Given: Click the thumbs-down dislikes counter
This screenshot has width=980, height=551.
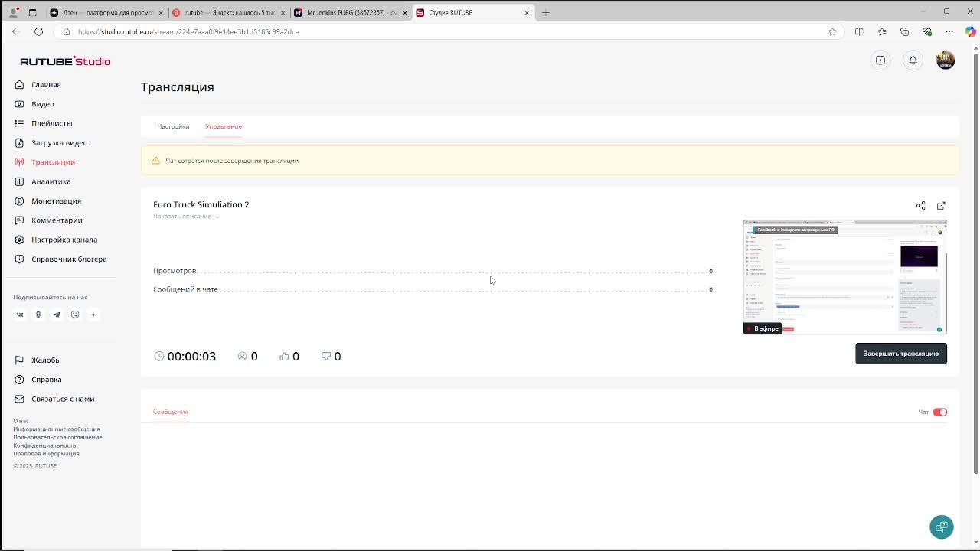Looking at the screenshot, I should click(331, 356).
